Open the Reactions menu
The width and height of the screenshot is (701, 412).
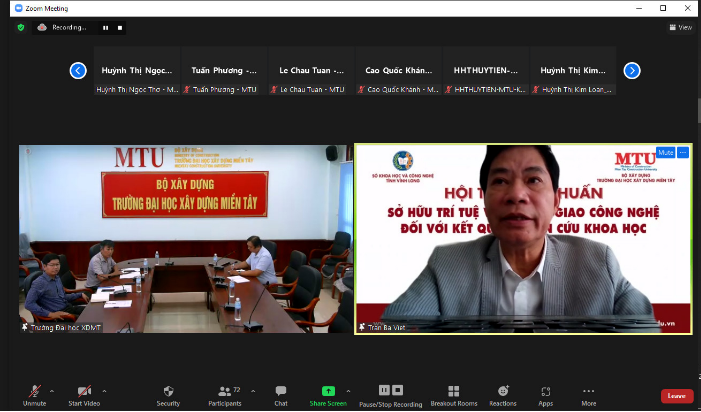503,396
